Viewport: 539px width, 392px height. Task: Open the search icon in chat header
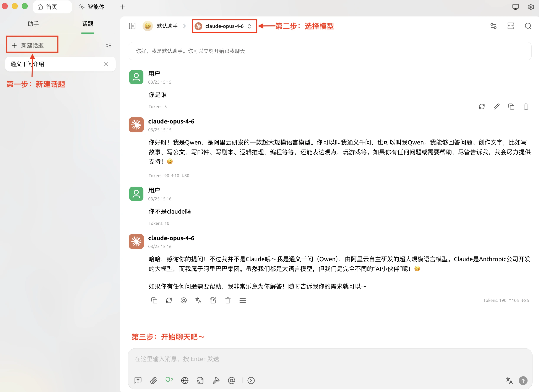[528, 26]
